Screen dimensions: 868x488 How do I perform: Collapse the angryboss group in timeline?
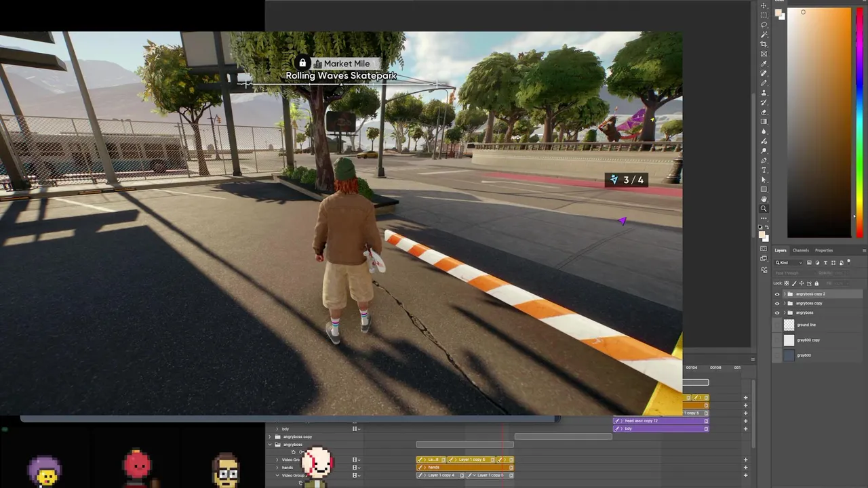(x=270, y=445)
